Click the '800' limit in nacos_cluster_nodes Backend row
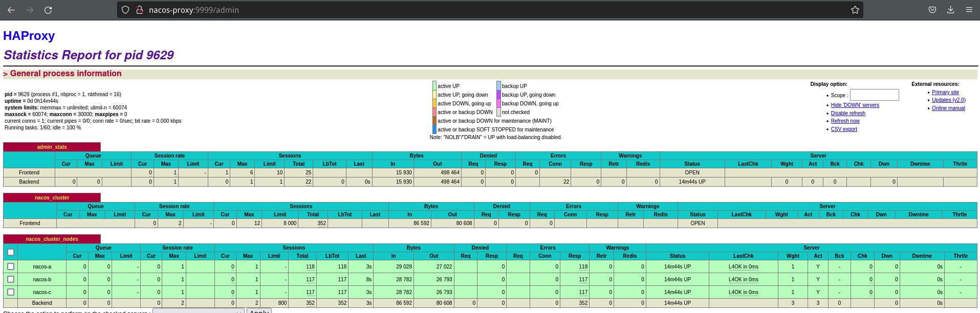This screenshot has width=980, height=313. (x=282, y=303)
